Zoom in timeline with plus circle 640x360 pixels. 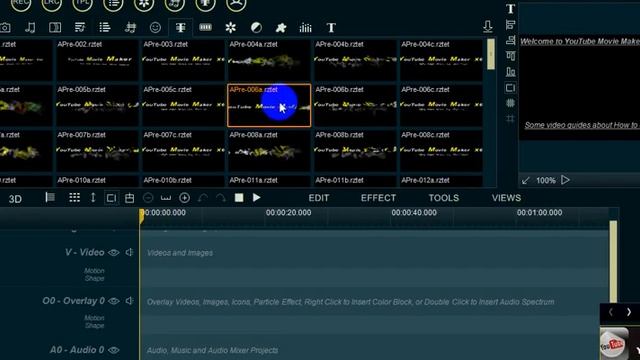(x=184, y=198)
